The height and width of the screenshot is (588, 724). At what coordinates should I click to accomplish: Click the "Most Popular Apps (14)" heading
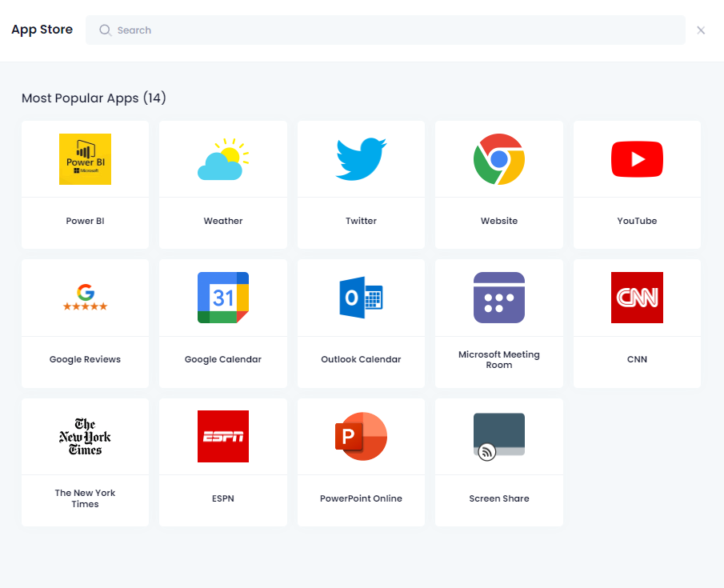point(94,98)
